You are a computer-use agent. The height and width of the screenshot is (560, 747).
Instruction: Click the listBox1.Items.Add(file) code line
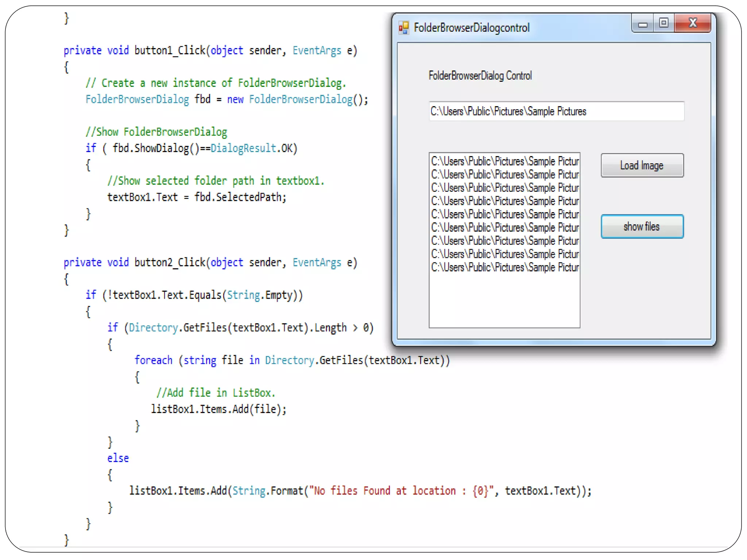coord(218,409)
